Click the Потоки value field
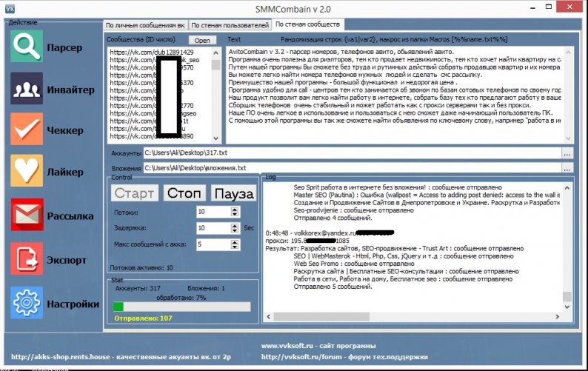588x371 pixels. click(x=213, y=212)
